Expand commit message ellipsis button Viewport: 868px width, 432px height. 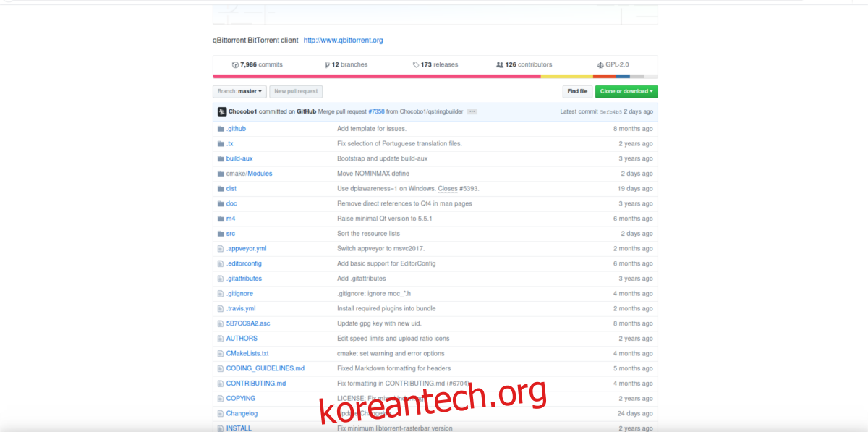tap(472, 112)
